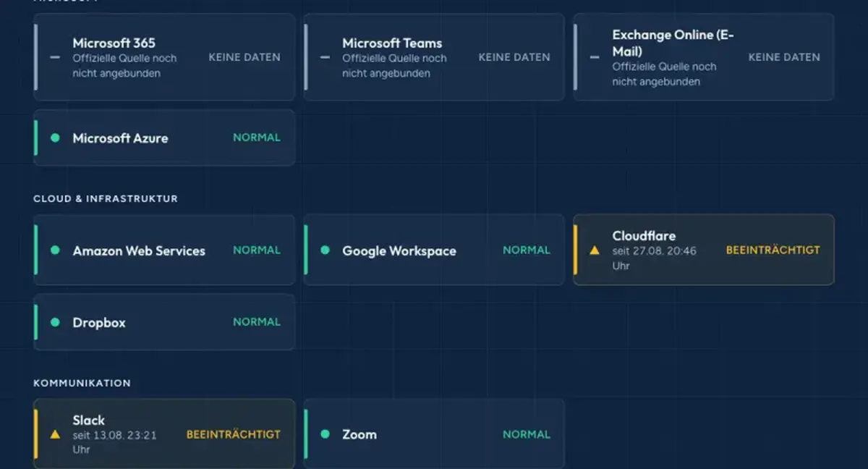Click the green status dot for Microsoft Azure

[x=55, y=138]
